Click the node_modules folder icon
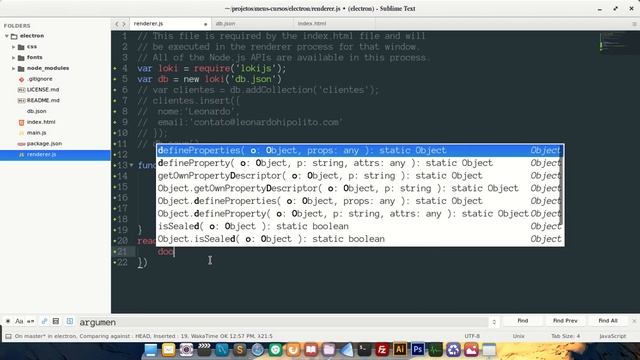The height and width of the screenshot is (360, 640). pos(21,68)
